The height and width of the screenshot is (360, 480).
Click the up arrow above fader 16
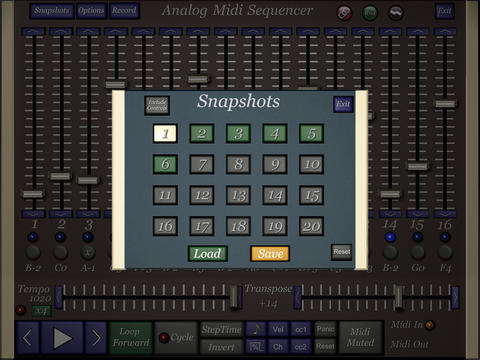coord(445,31)
